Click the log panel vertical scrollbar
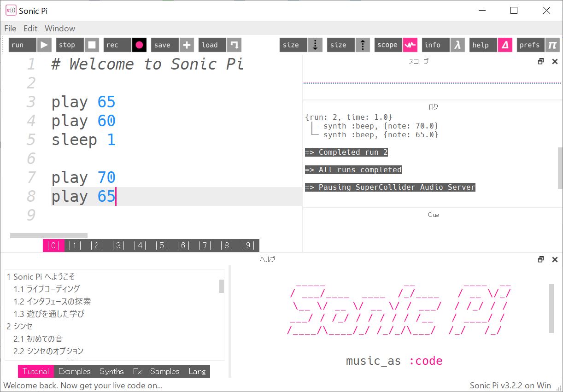 [x=560, y=168]
